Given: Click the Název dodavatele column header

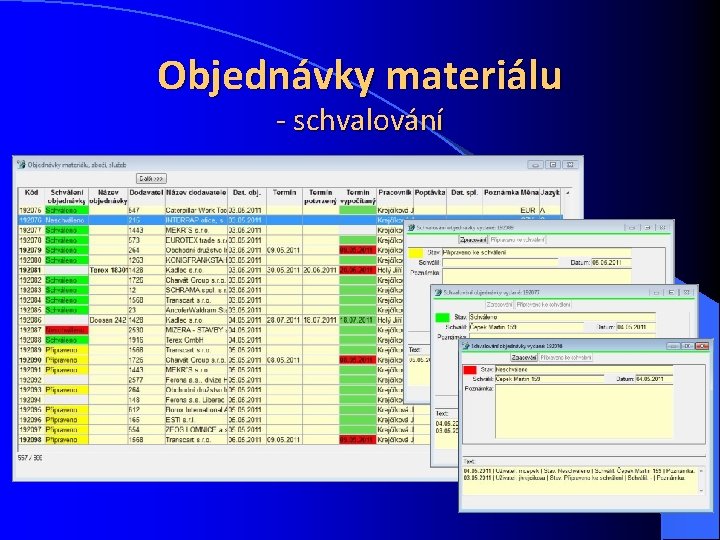Looking at the screenshot, I should tap(196, 197).
